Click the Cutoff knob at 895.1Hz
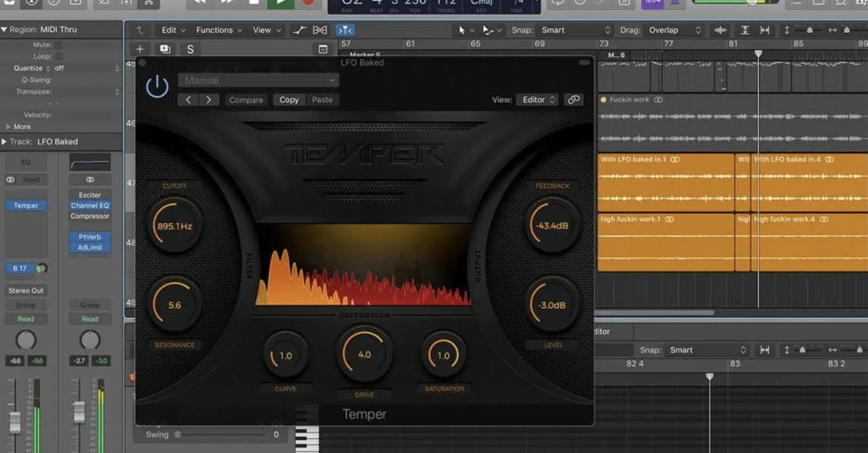 [x=174, y=226]
